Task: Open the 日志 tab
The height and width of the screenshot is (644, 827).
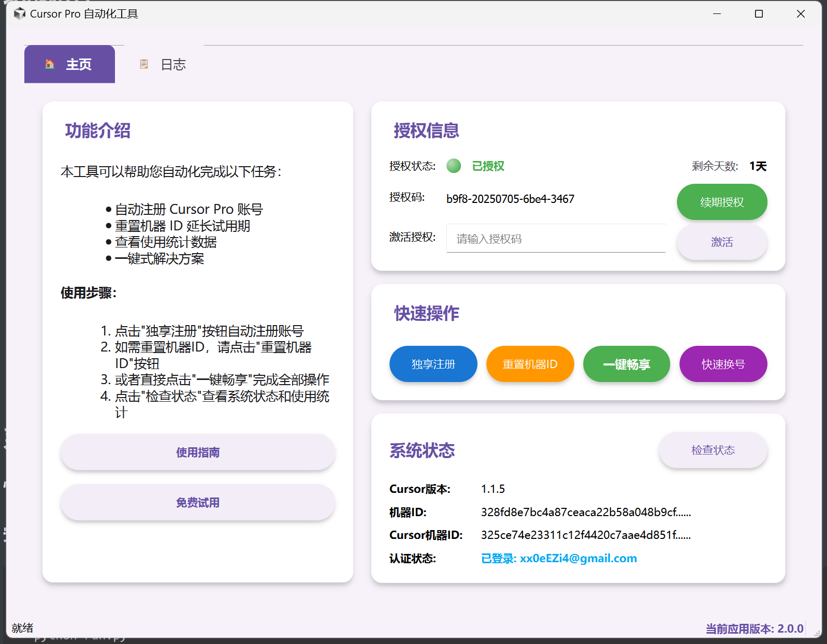Action: (163, 64)
